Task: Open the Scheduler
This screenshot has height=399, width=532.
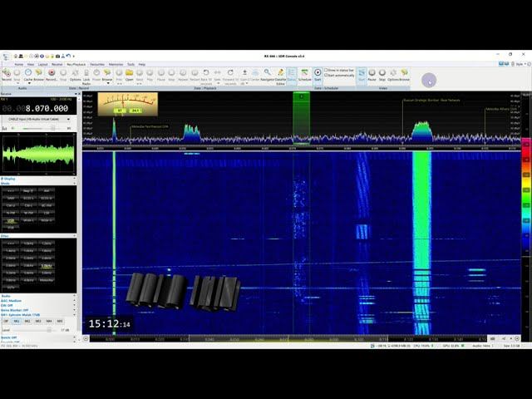Action: (305, 75)
